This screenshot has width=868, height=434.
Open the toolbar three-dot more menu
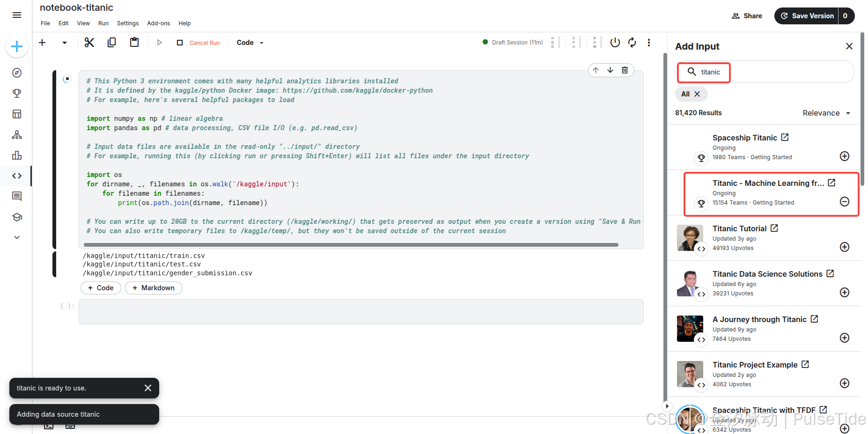click(649, 43)
